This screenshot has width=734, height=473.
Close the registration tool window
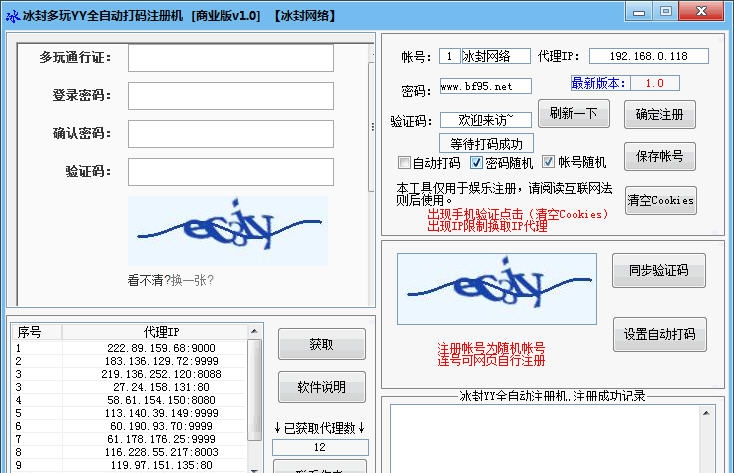[x=701, y=11]
